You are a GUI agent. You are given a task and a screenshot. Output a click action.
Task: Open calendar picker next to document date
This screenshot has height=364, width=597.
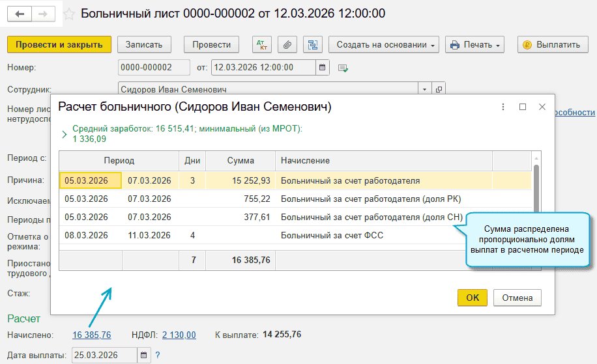(322, 67)
